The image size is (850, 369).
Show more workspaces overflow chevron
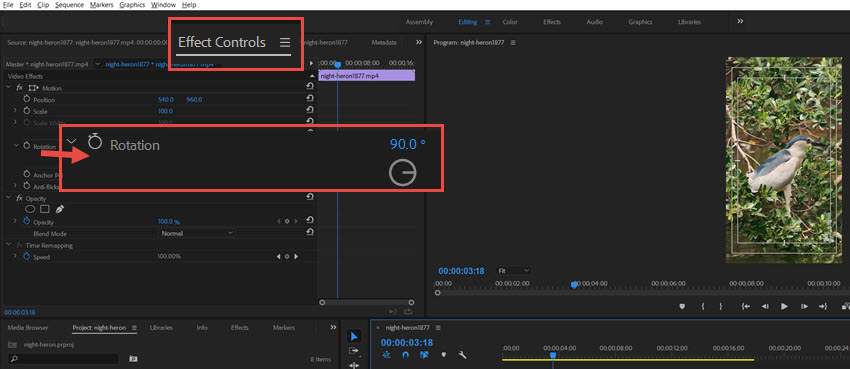740,22
